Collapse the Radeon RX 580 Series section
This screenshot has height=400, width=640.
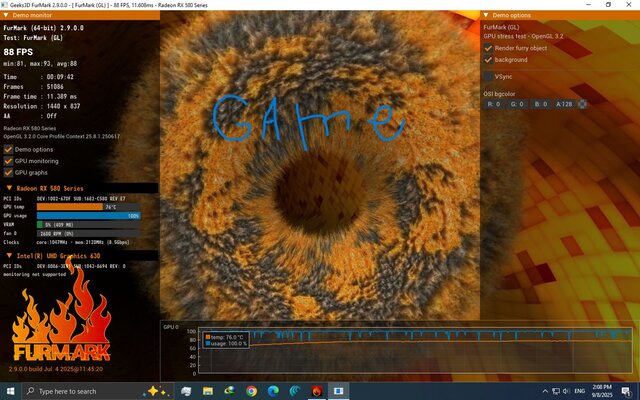(9, 188)
